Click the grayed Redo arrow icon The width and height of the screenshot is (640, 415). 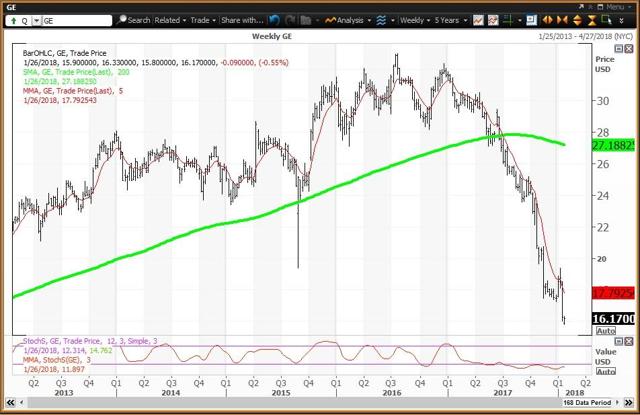[290, 20]
